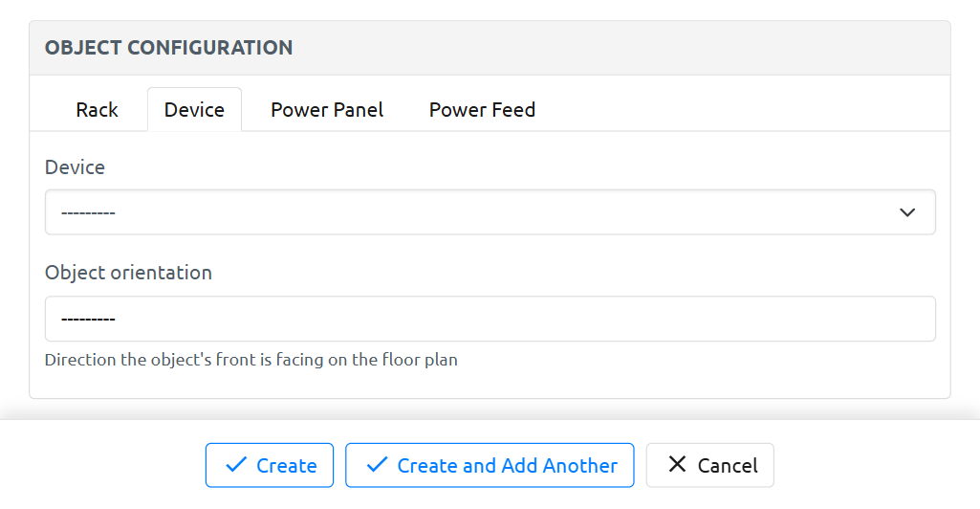Viewport: 980px width, 509px height.
Task: Switch to the Rack tab
Action: click(x=97, y=110)
